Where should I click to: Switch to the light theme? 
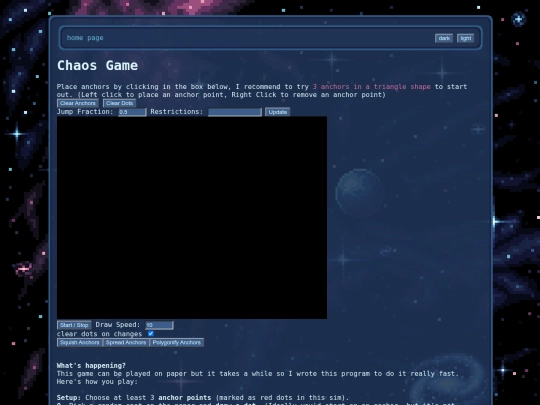click(466, 38)
